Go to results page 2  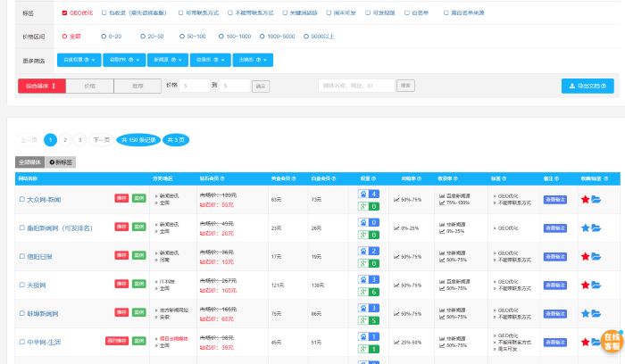[65, 140]
